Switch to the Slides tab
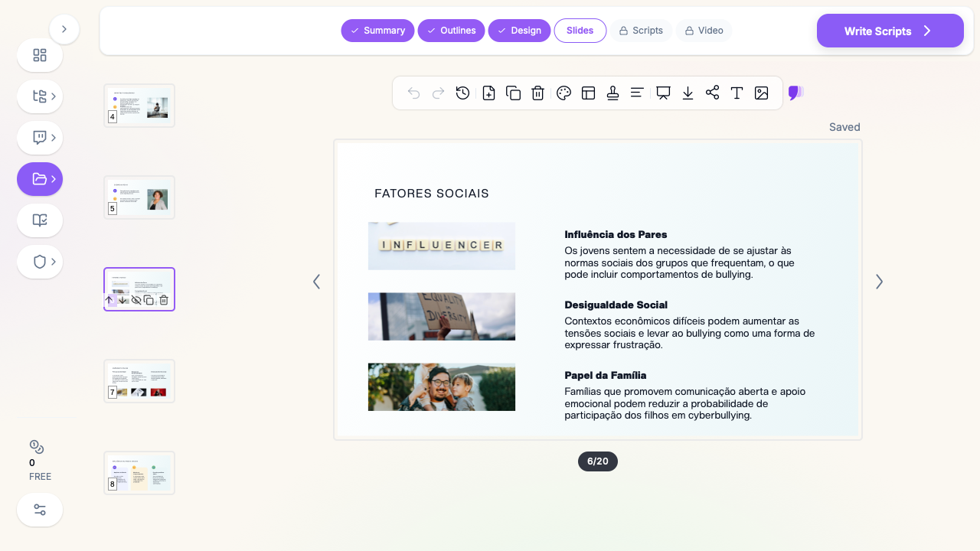Screen dimensions: 980x551 click(580, 31)
